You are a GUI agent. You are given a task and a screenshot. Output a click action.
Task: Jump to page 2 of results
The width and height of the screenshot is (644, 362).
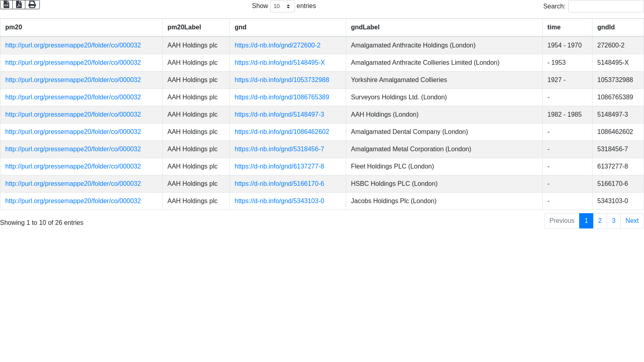pos(600,221)
